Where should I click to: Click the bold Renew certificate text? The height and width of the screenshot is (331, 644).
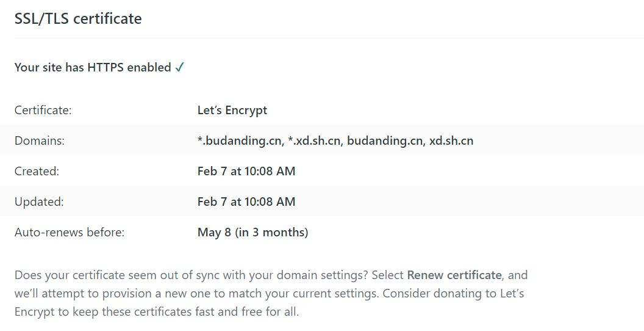click(x=454, y=275)
